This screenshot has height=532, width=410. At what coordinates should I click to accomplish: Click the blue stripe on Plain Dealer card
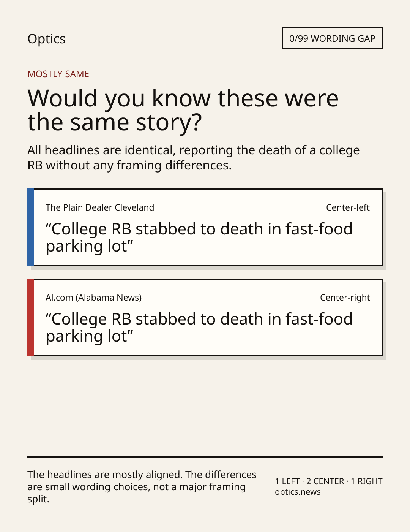pos(31,227)
